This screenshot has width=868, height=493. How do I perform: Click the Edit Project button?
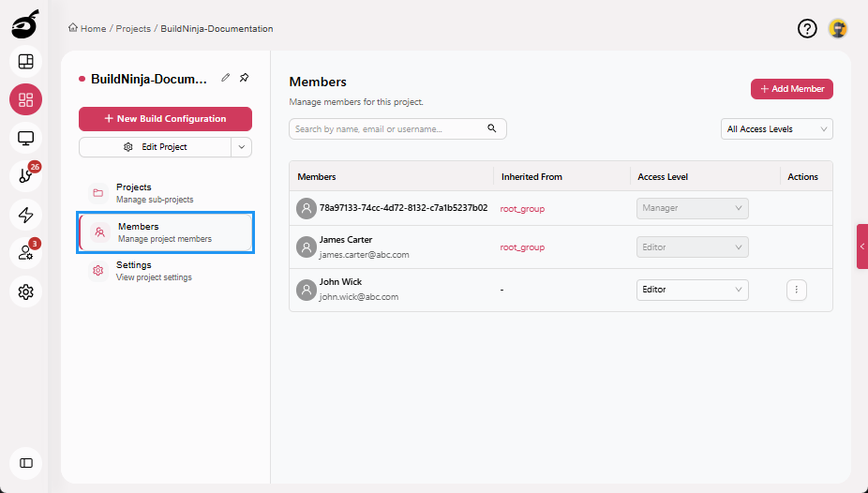(x=155, y=147)
